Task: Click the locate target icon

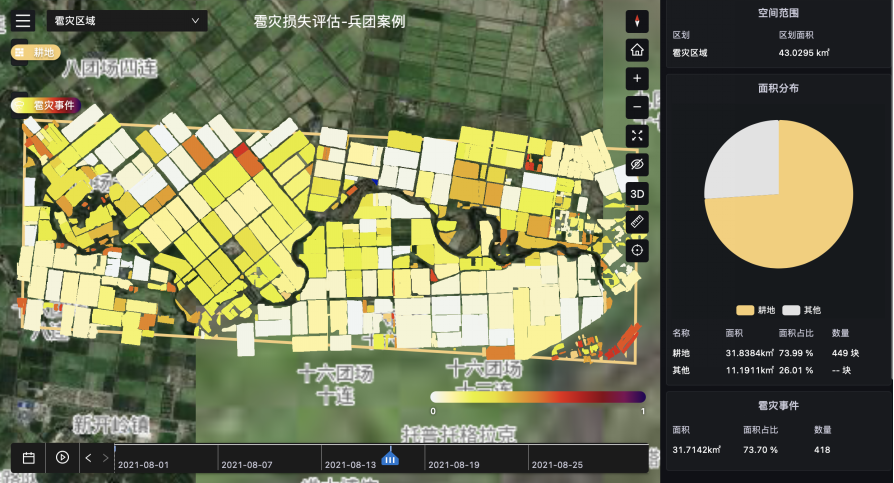Action: [x=638, y=250]
